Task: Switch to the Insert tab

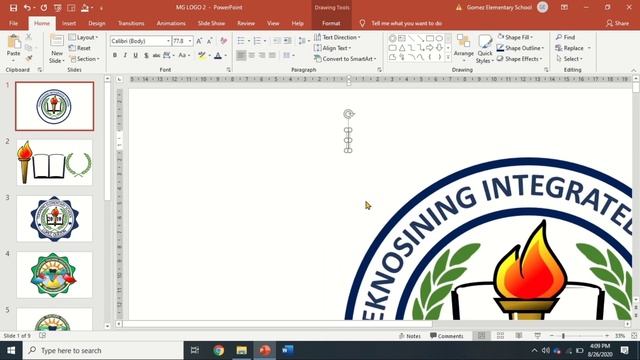Action: click(69, 23)
